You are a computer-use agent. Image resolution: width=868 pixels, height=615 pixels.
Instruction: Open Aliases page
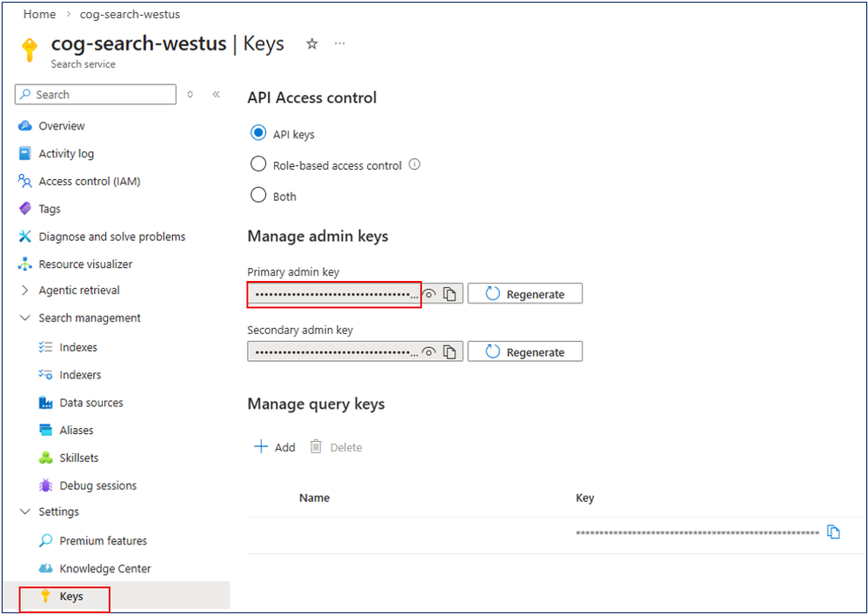[x=77, y=430]
